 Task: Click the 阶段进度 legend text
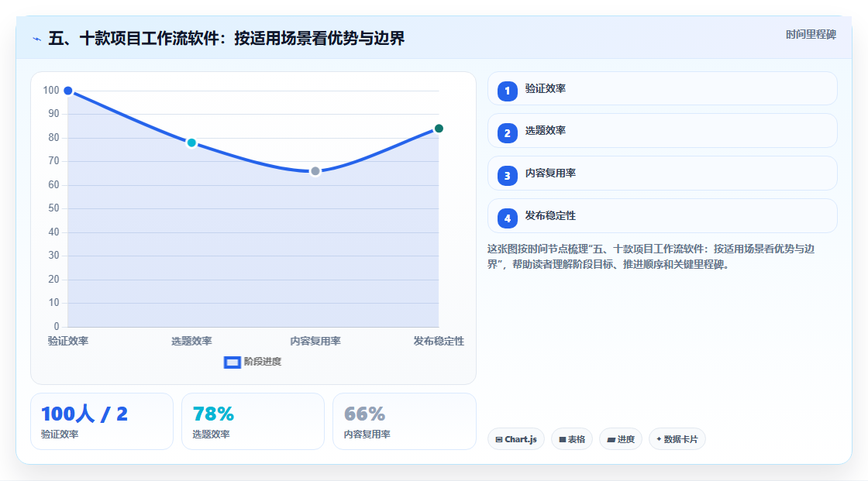263,362
